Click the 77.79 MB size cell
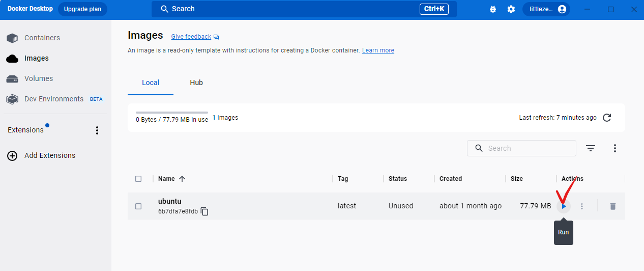 (536, 206)
